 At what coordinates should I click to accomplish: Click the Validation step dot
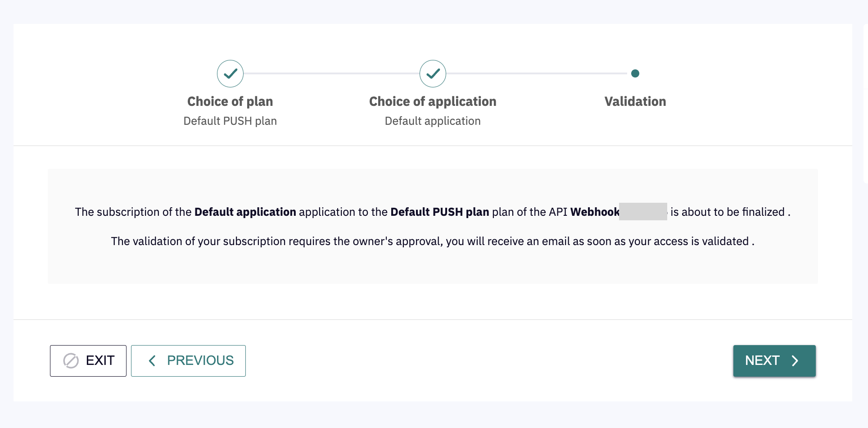coord(635,73)
